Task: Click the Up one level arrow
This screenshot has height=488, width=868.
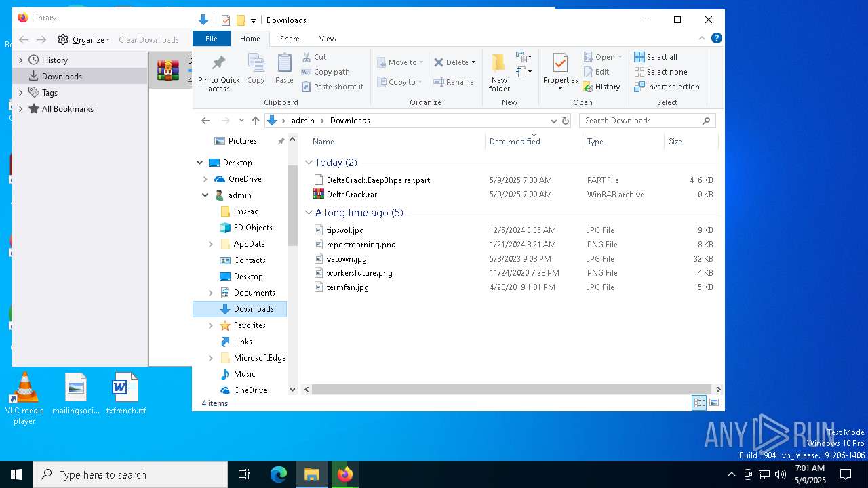Action: [256, 121]
